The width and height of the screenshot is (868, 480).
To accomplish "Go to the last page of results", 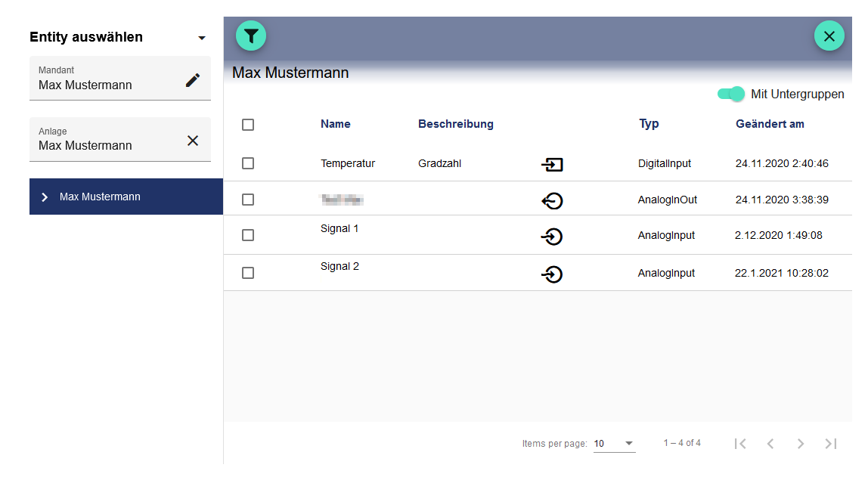I will coord(830,444).
